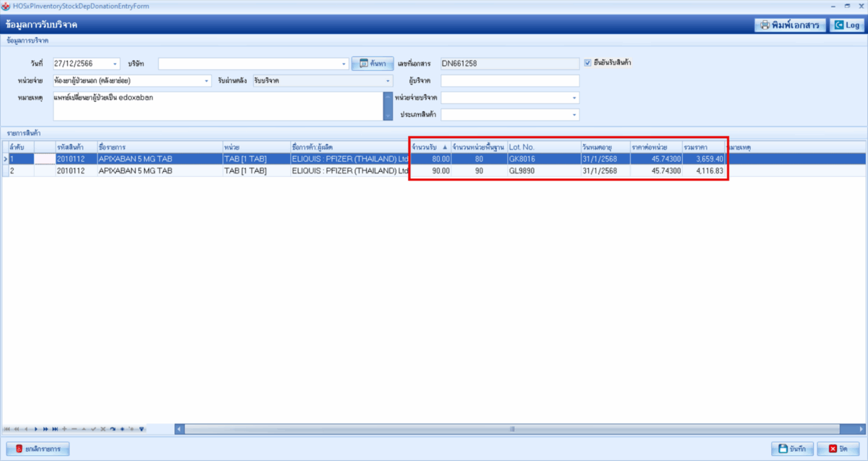Click the navigator plus to add row
The height and width of the screenshot is (461, 868).
[x=64, y=429]
